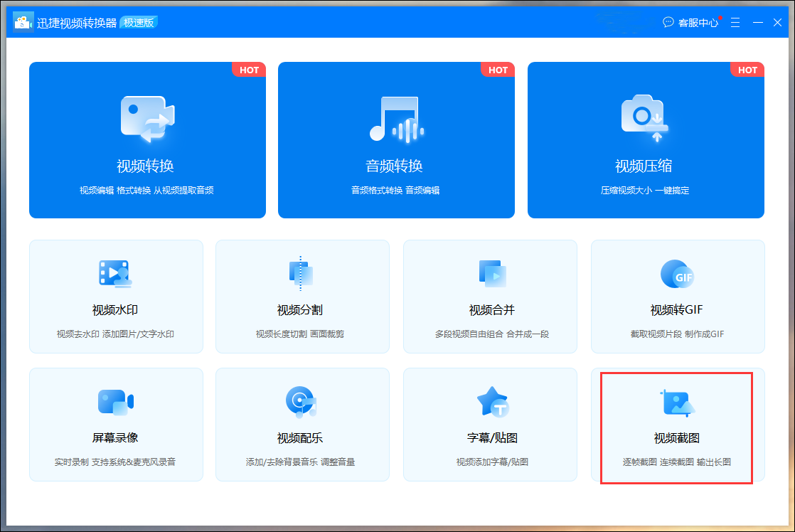The height and width of the screenshot is (532, 795).
Task: Click the 字幕/贴图 label
Action: click(492, 437)
